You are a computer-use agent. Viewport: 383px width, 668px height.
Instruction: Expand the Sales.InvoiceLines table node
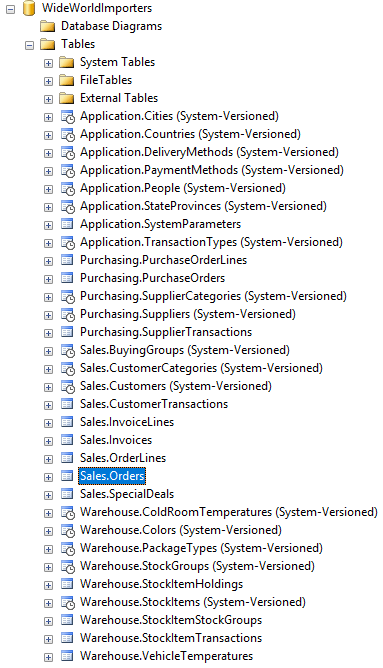[x=49, y=423]
